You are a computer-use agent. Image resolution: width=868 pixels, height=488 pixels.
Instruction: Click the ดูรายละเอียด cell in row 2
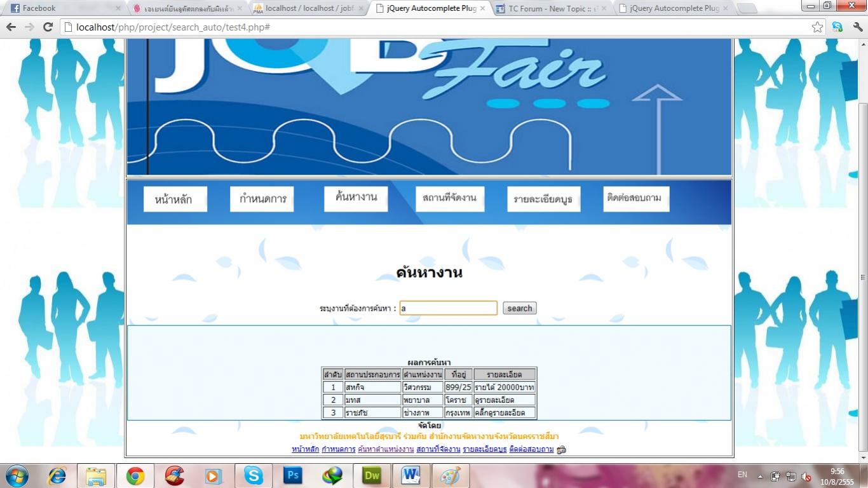[x=505, y=400]
